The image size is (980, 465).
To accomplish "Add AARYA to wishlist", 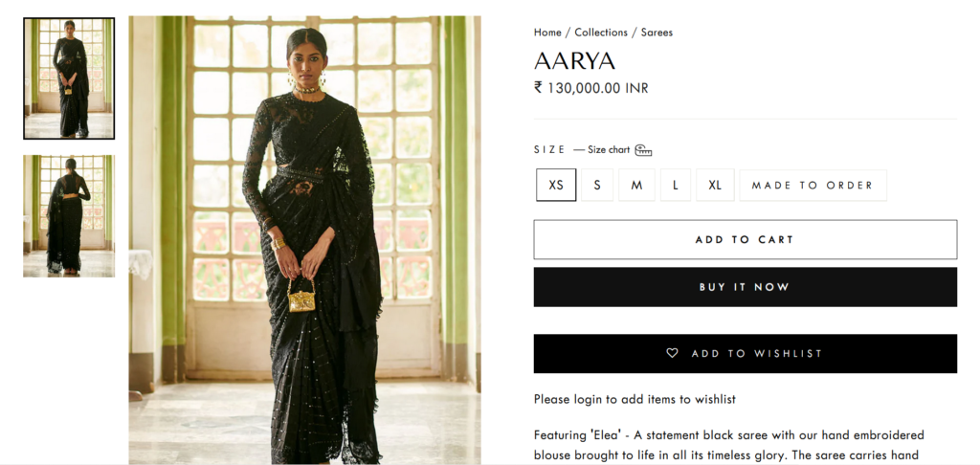I will 745,353.
